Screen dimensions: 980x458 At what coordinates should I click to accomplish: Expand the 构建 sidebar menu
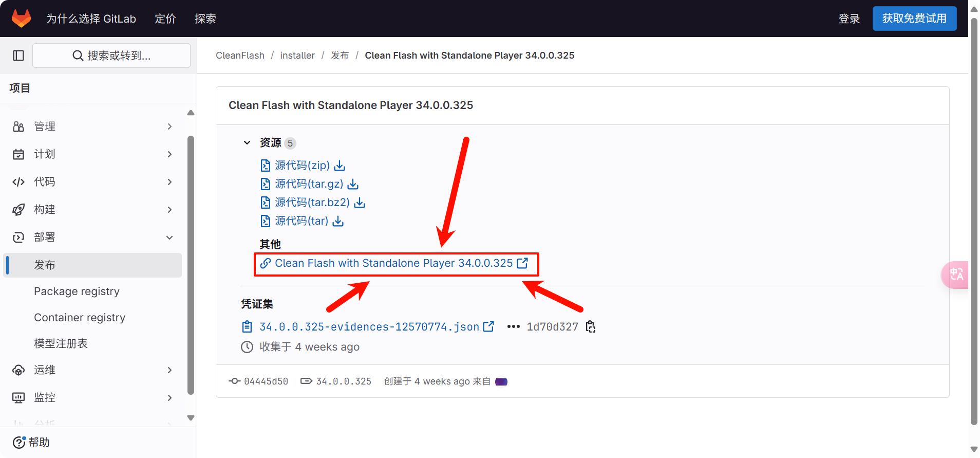pos(92,210)
